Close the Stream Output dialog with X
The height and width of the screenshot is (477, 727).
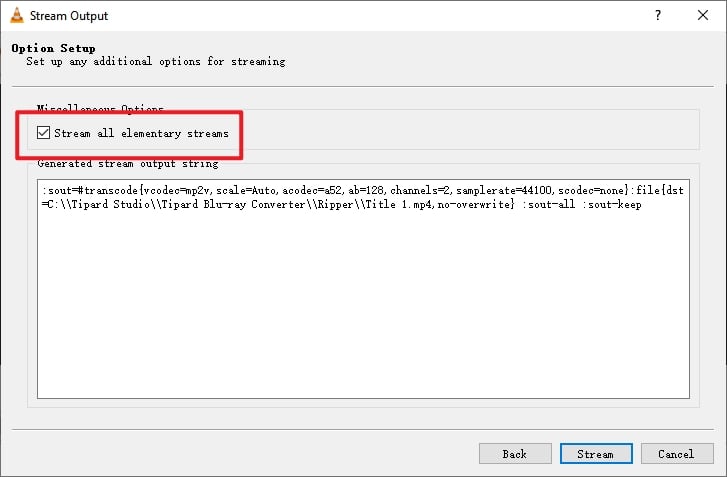(704, 16)
